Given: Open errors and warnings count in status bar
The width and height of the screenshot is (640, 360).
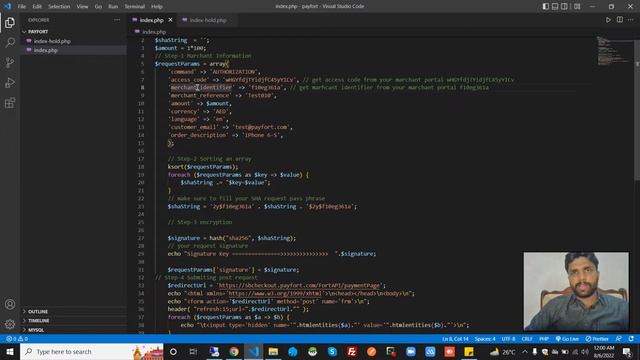Looking at the screenshot, I should tap(17, 339).
